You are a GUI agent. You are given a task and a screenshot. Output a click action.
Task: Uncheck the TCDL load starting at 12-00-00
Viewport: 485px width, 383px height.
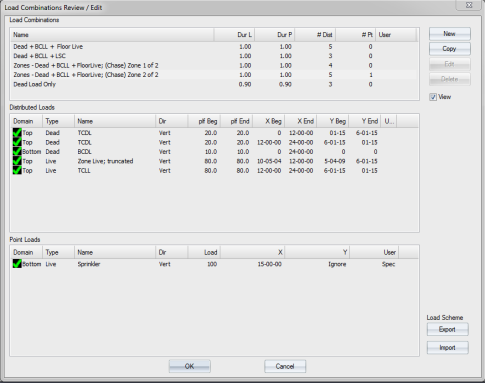tap(17, 142)
